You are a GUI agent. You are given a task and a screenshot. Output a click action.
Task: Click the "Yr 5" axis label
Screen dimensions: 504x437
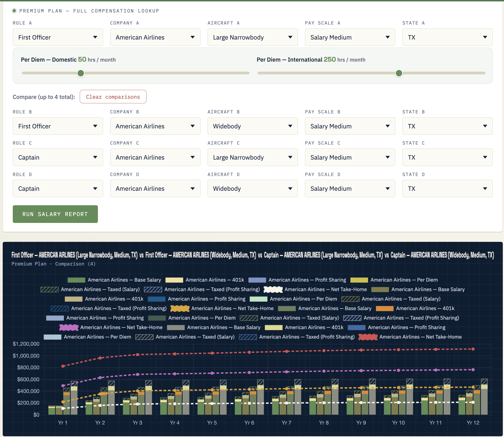point(212,423)
